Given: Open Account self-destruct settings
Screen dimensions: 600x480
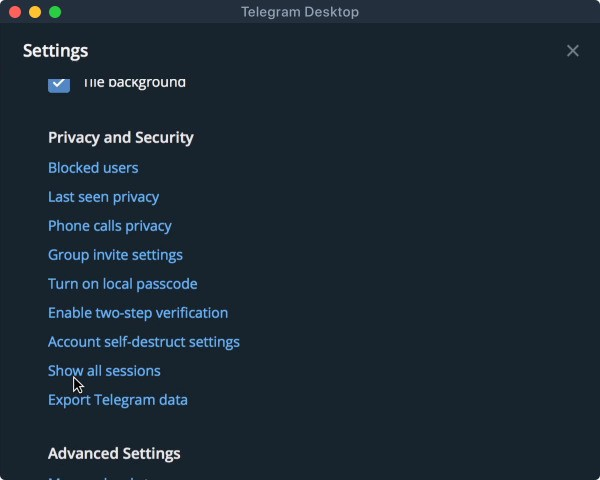Looking at the screenshot, I should coord(144,342).
